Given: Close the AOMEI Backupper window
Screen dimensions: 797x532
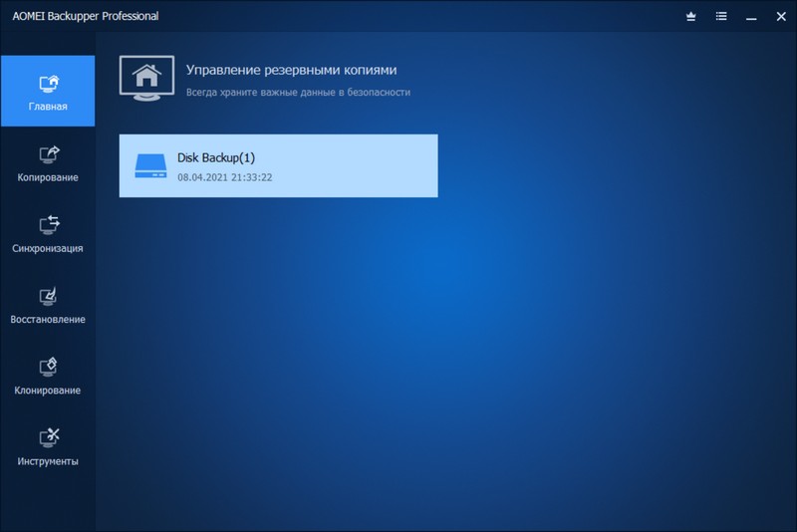Looking at the screenshot, I should click(778, 17).
